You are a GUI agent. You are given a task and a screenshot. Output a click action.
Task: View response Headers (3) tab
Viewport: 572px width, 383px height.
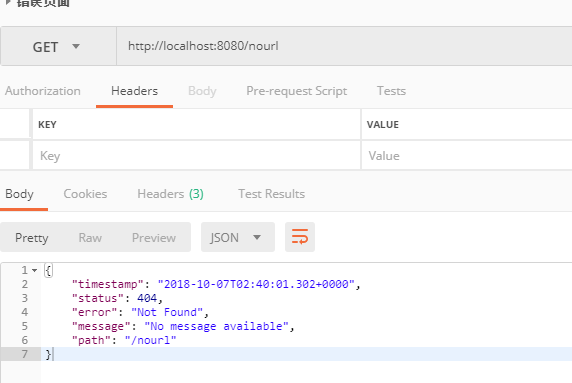tap(170, 194)
